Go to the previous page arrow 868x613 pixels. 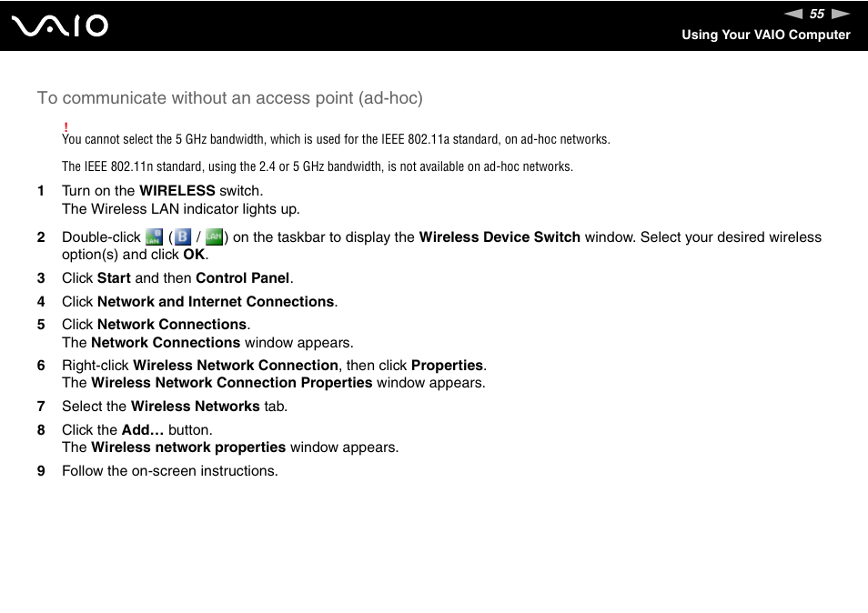(793, 14)
